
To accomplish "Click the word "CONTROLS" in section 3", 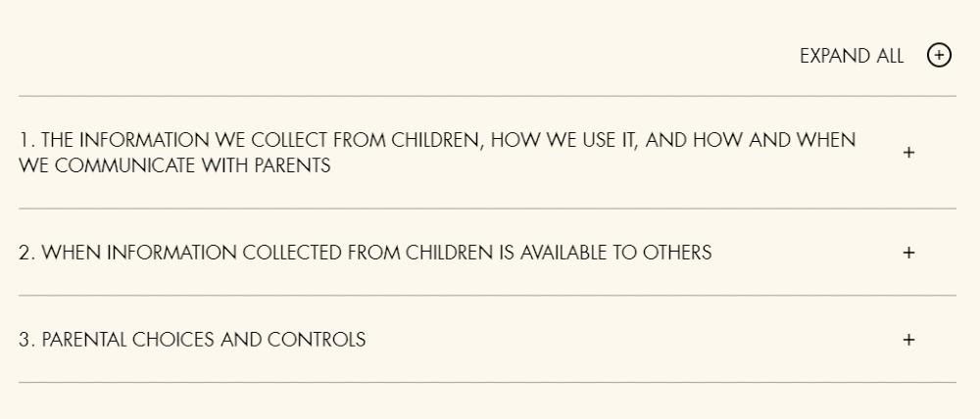I will pyautogui.click(x=317, y=340).
